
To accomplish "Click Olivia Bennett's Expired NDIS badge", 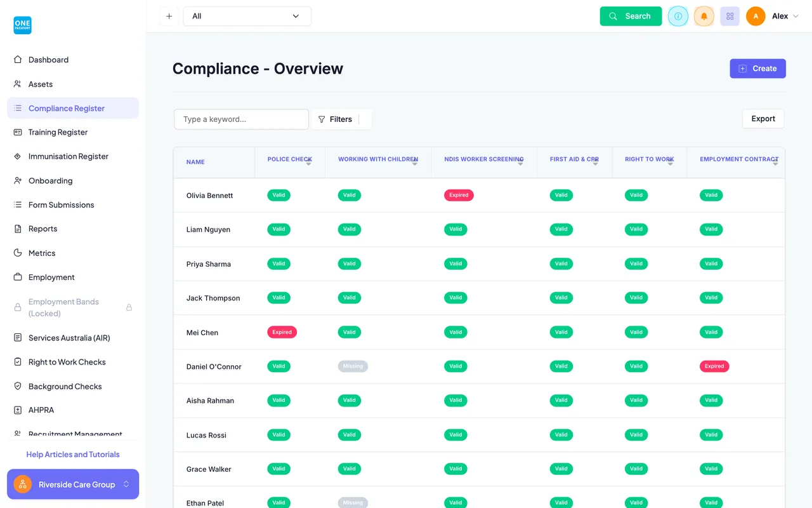I will pyautogui.click(x=459, y=195).
